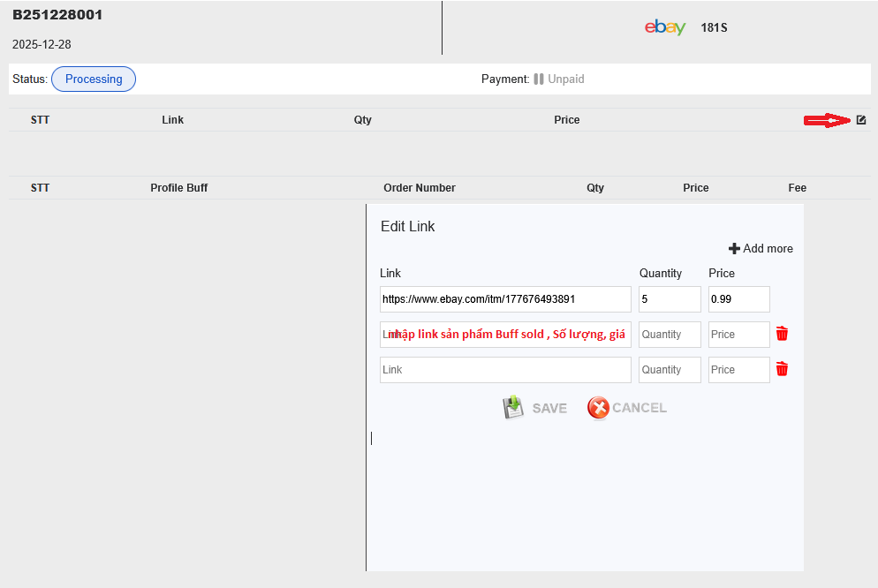Click the empty Link field in the last row

point(505,370)
